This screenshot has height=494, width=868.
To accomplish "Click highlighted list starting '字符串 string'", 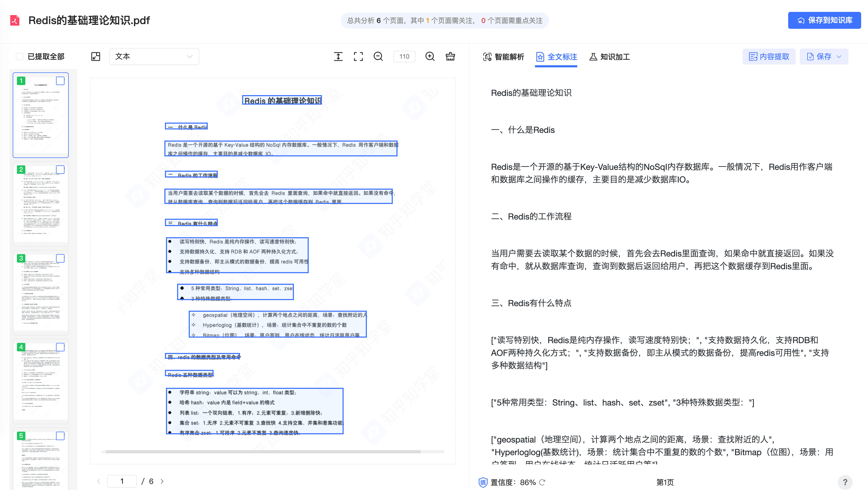I will tap(255, 411).
